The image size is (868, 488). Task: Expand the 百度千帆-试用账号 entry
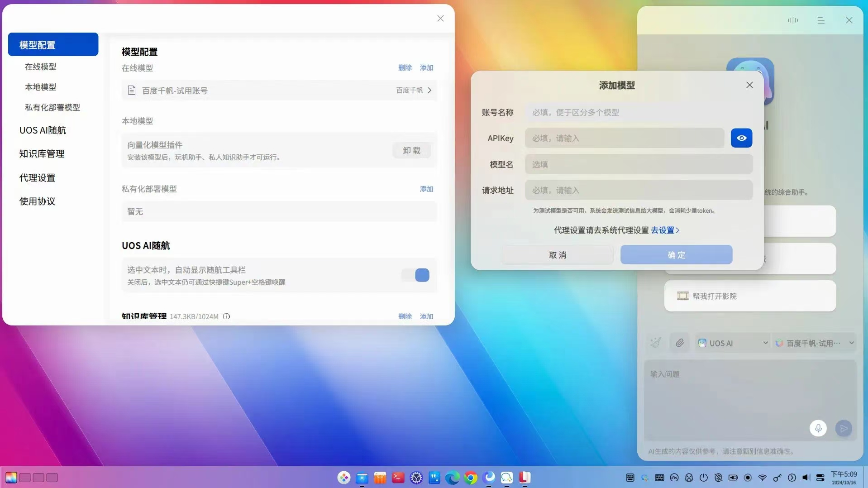pyautogui.click(x=429, y=90)
